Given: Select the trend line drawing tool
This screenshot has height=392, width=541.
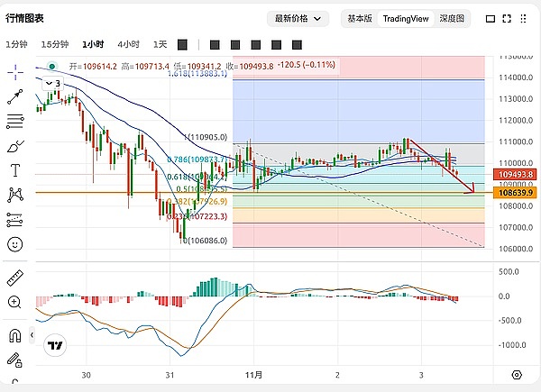Looking at the screenshot, I should pyautogui.click(x=15, y=96).
